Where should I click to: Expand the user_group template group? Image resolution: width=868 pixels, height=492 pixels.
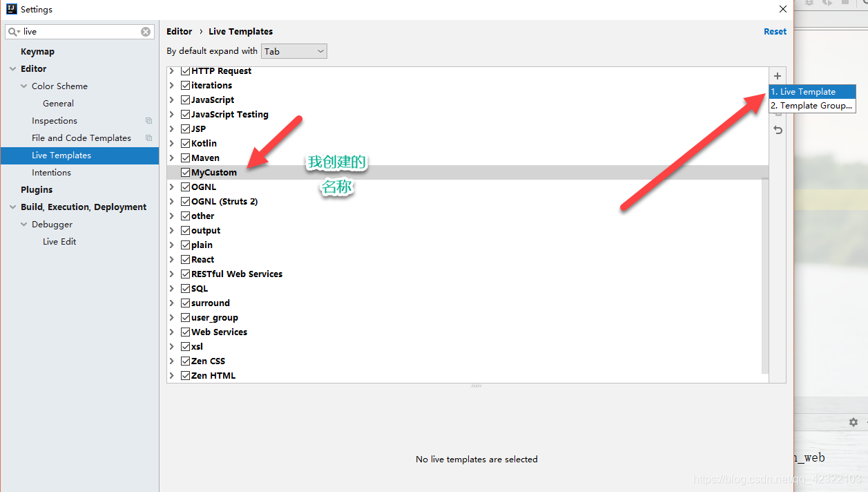click(172, 317)
